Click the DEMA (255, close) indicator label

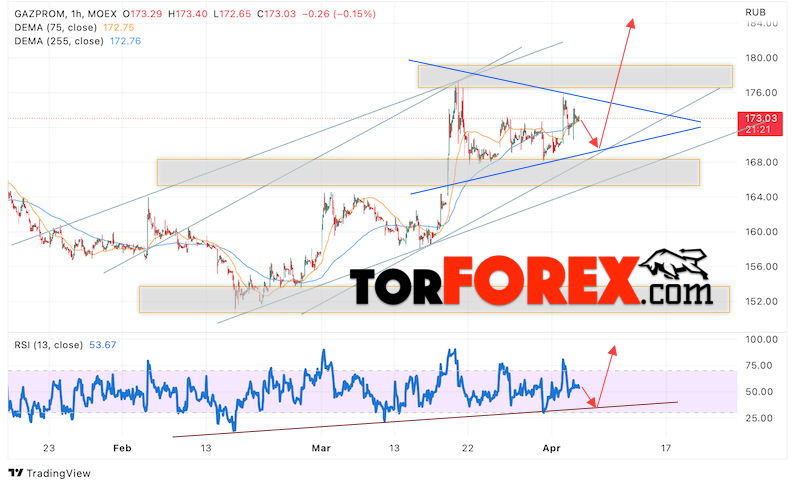59,41
